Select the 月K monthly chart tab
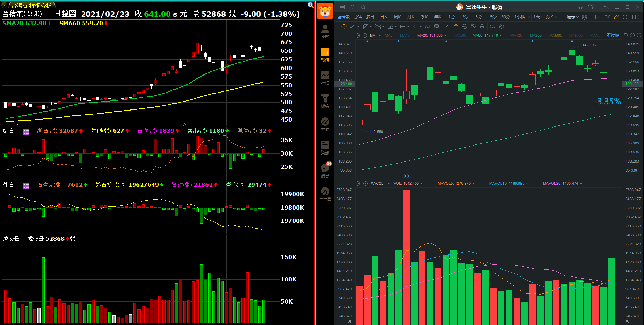This screenshot has width=644, height=325. click(411, 17)
